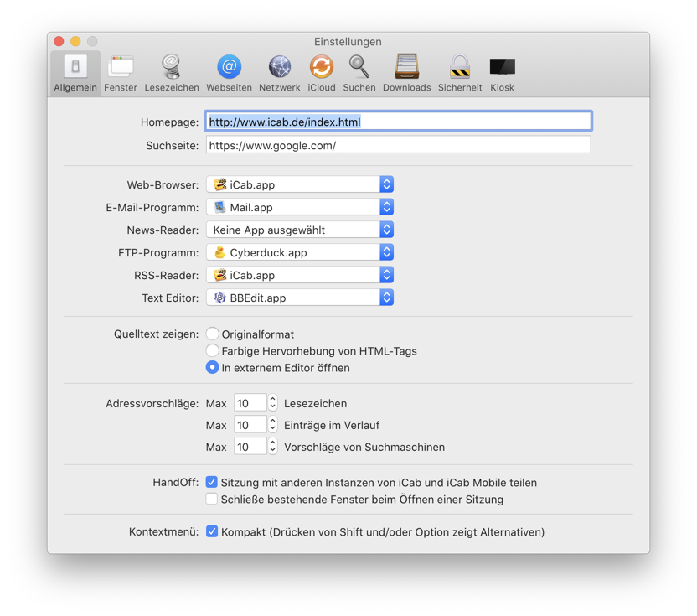Go to the iCloud sync settings
Screen dimensions: 697x616
click(x=322, y=74)
